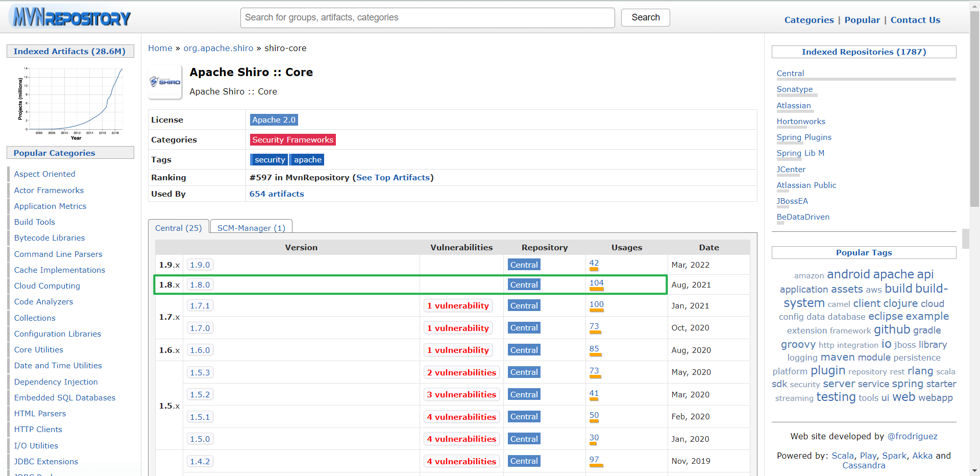Viewport: 980px width, 476px height.
Task: Open the See Top Artifacts link
Action: click(393, 177)
